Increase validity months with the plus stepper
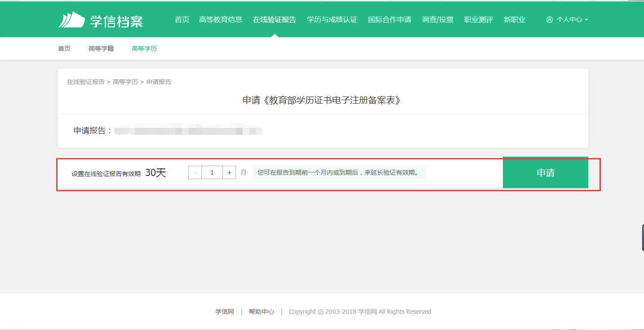Image resolution: width=644 pixels, height=330 pixels. point(229,172)
